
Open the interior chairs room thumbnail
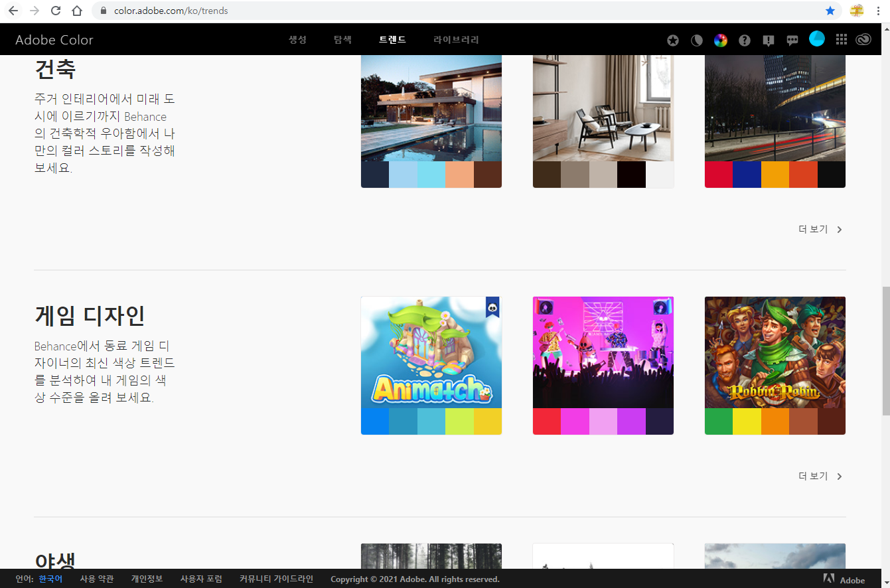coord(603,108)
